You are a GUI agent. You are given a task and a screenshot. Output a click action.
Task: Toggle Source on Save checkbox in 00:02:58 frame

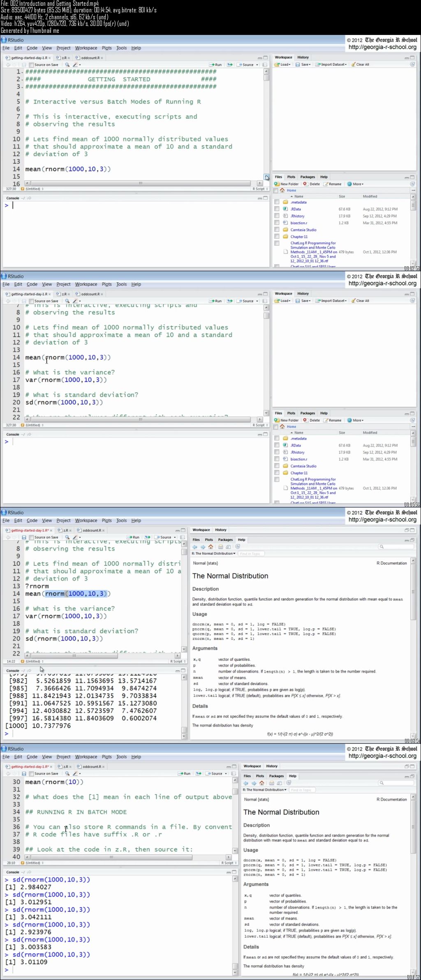(x=32, y=65)
